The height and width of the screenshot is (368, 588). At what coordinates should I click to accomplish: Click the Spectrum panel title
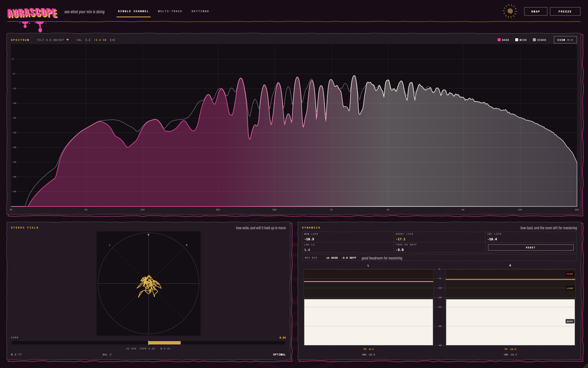click(20, 40)
